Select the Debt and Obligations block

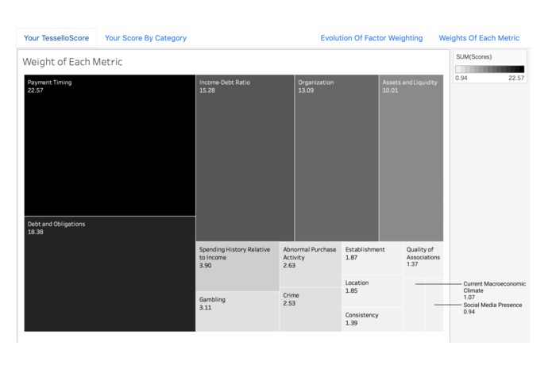click(110, 274)
